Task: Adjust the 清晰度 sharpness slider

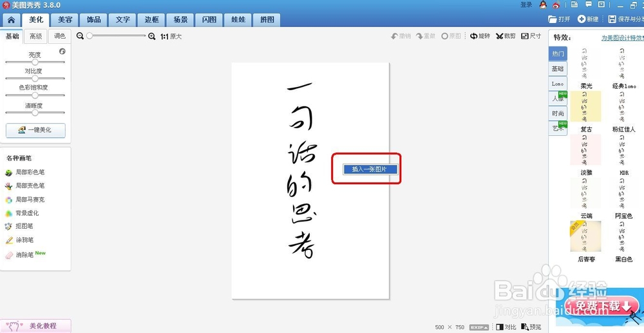Action: pyautogui.click(x=35, y=112)
